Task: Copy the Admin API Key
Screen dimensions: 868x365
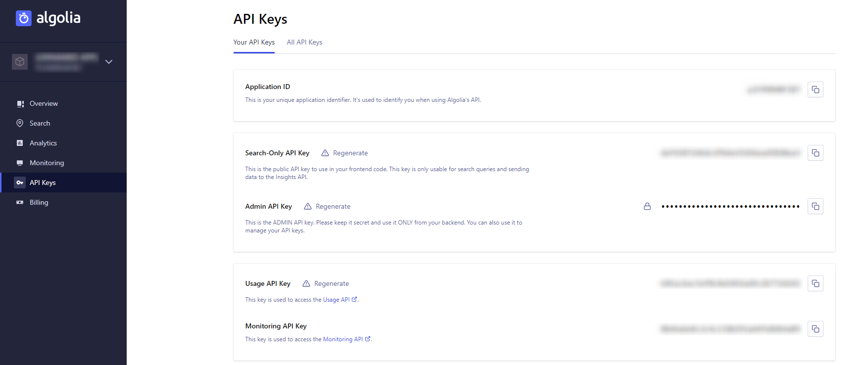Action: click(x=816, y=206)
